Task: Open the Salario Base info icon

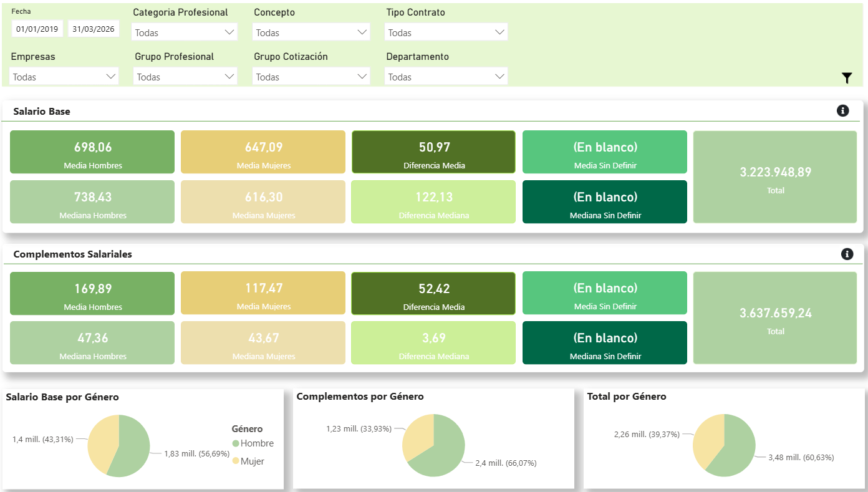Action: 842,111
